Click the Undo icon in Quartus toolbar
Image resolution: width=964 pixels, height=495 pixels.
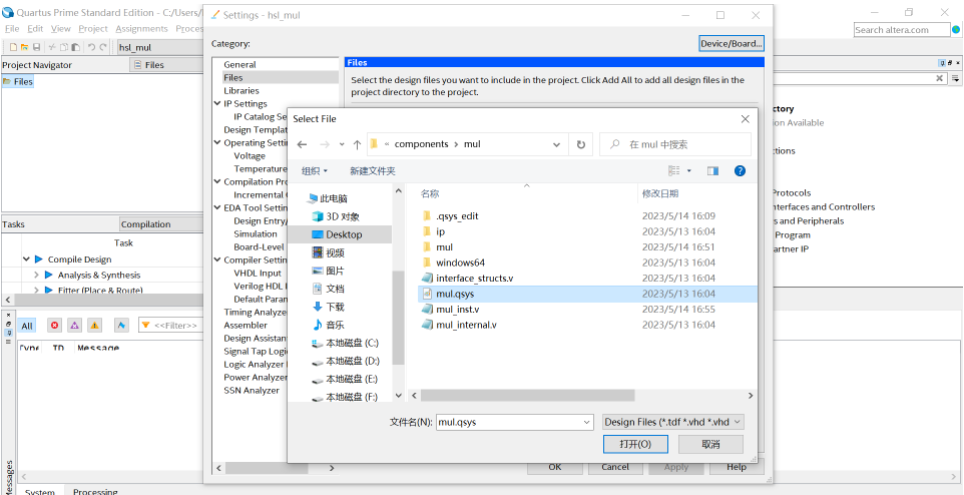(x=91, y=47)
